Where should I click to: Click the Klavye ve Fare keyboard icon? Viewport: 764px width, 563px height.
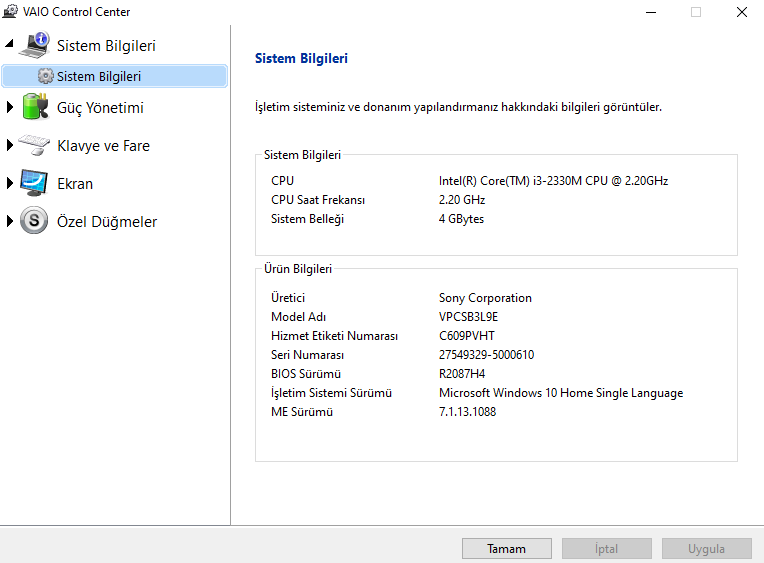(x=34, y=145)
